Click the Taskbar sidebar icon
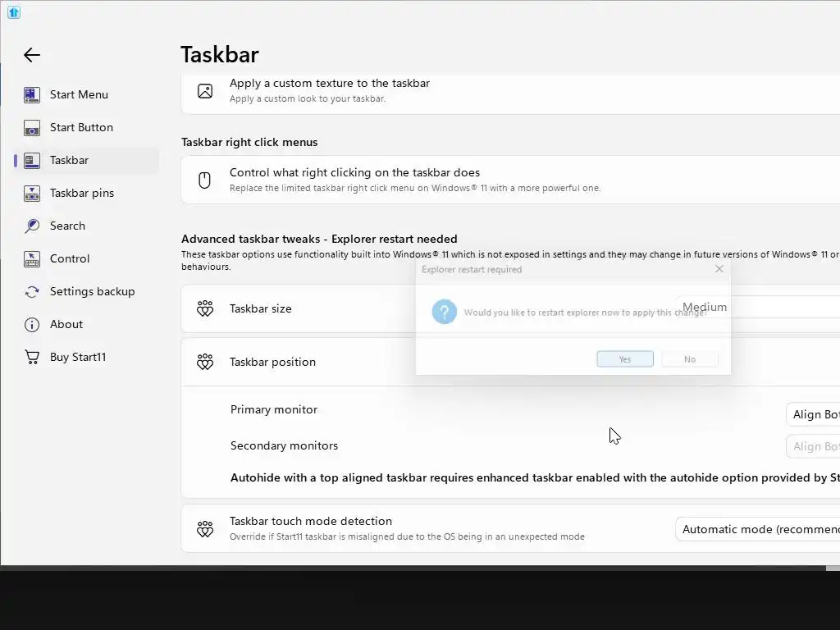The height and width of the screenshot is (630, 840). pyautogui.click(x=32, y=161)
